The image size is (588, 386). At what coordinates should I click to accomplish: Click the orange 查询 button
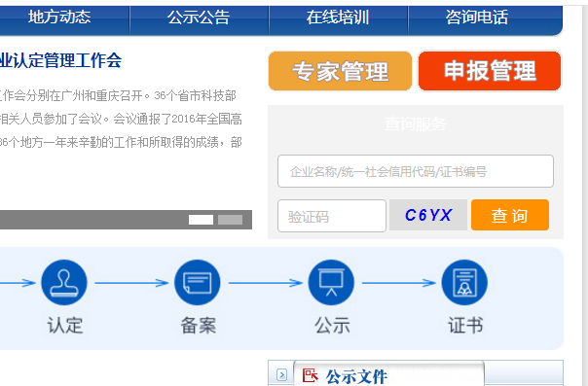[x=510, y=215]
